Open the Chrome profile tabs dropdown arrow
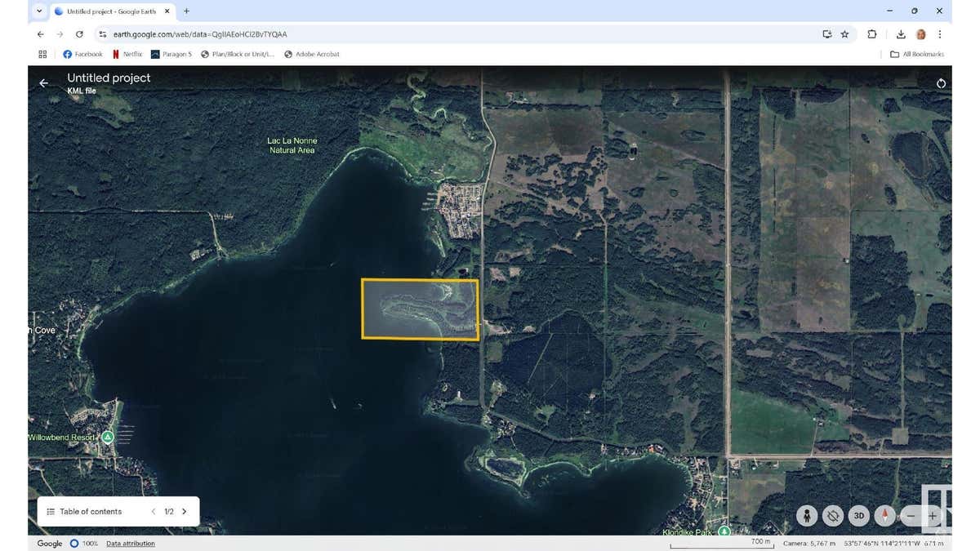 (x=38, y=11)
